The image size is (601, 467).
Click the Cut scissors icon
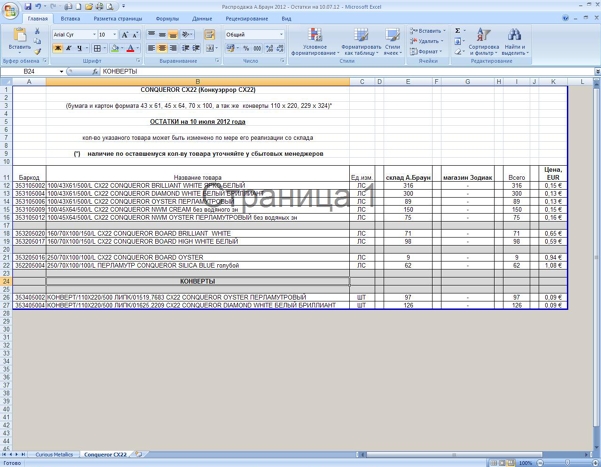click(x=37, y=31)
